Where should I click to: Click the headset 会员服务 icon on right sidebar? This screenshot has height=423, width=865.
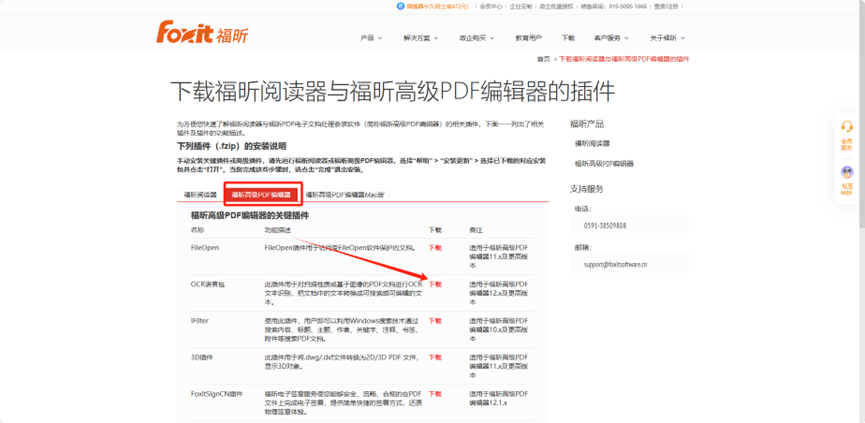(847, 127)
